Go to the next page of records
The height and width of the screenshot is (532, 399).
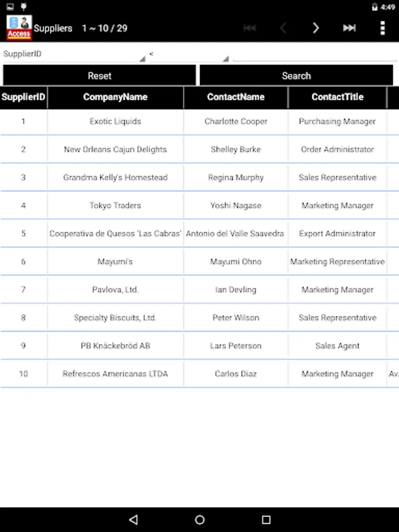point(316,28)
